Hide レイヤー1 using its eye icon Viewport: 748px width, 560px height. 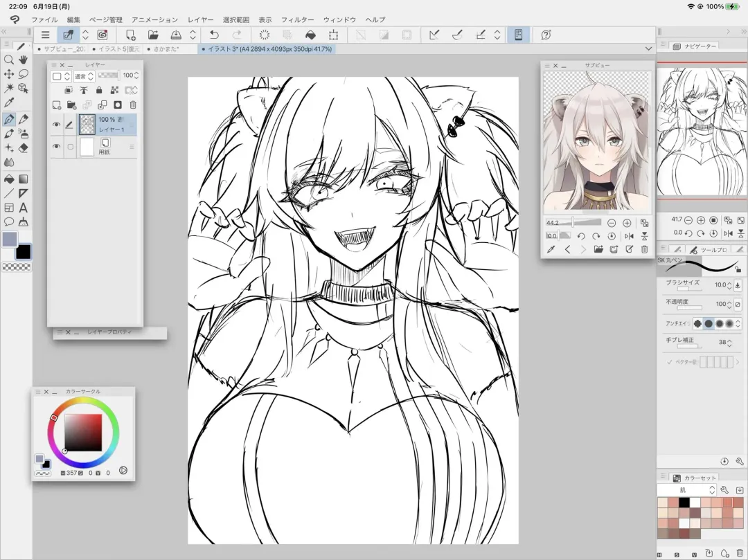pyautogui.click(x=56, y=125)
